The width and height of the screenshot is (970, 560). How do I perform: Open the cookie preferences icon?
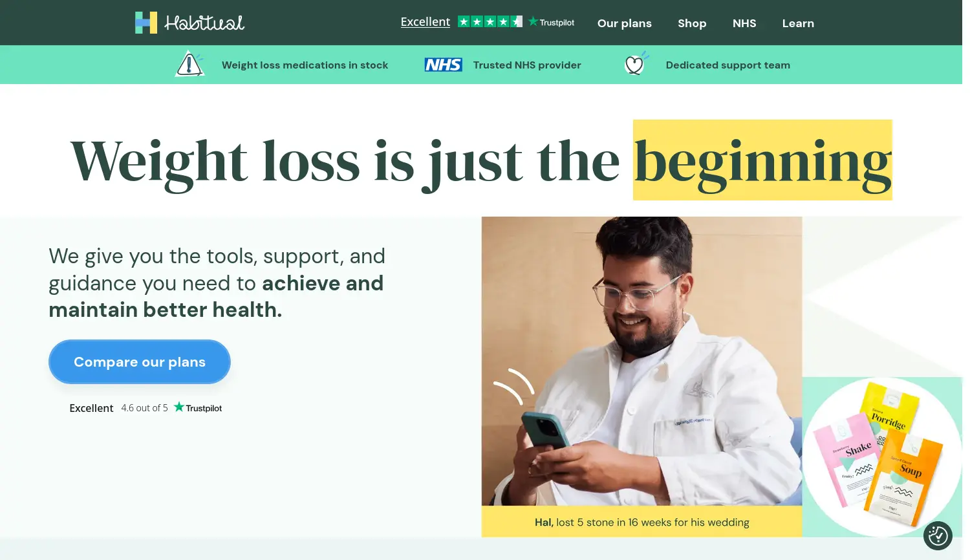click(938, 535)
